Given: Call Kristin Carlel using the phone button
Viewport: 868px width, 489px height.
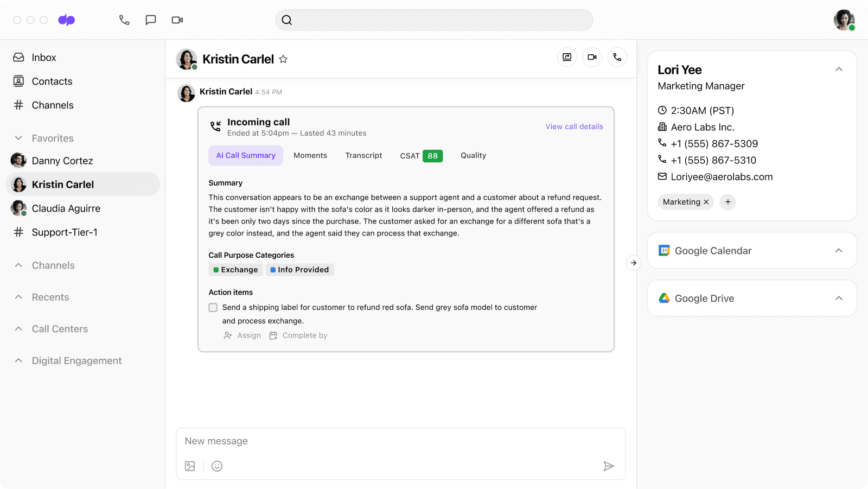Looking at the screenshot, I should coord(617,57).
